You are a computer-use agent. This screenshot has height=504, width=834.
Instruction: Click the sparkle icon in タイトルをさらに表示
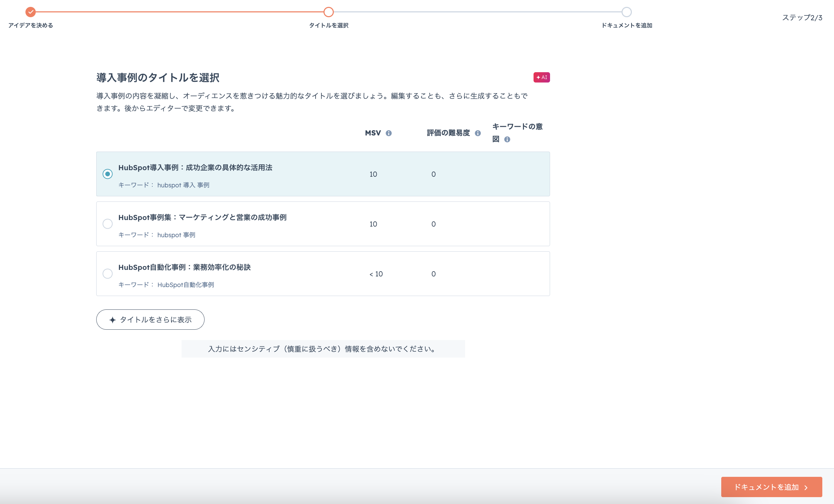(x=112, y=320)
